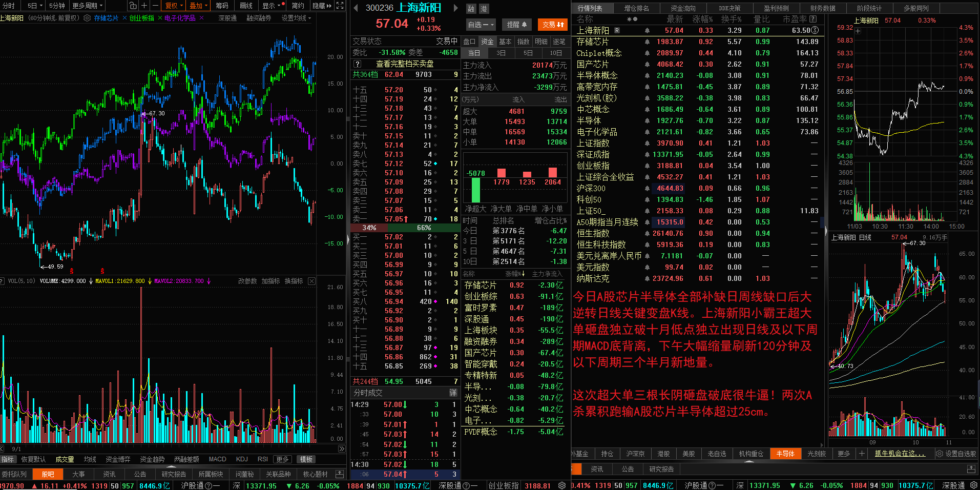Screen dimensions: 980x490
Task: Open detailed 分时成交 via 详 icon
Action: 453,393
